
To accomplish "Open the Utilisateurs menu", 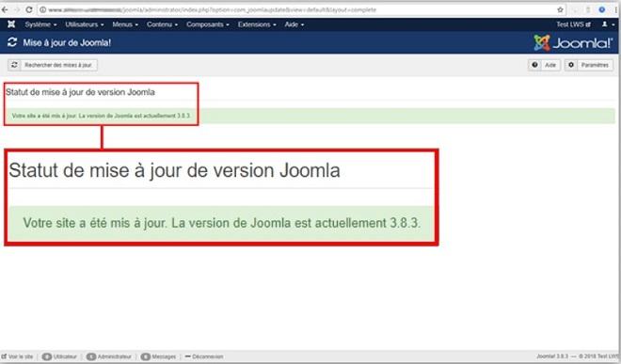I will point(85,24).
